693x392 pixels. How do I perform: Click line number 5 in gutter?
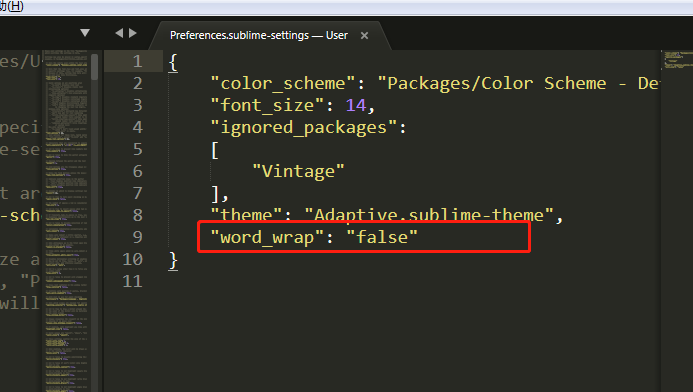tap(137, 149)
